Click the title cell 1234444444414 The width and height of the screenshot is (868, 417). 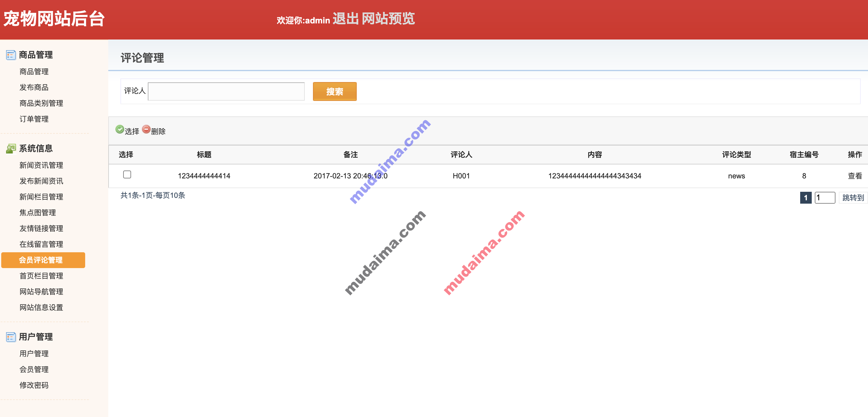(x=204, y=176)
